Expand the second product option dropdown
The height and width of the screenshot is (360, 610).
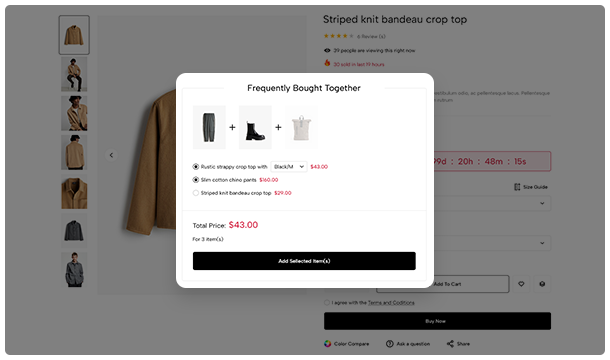tap(492, 243)
